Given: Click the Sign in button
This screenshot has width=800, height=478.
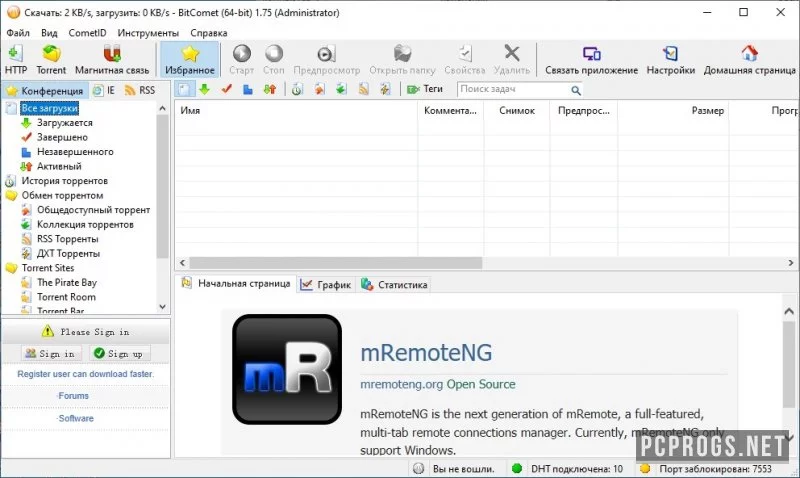Looking at the screenshot, I should pos(51,354).
